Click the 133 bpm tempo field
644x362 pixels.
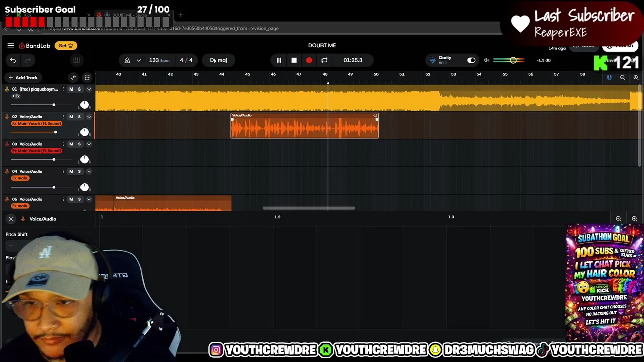point(159,60)
